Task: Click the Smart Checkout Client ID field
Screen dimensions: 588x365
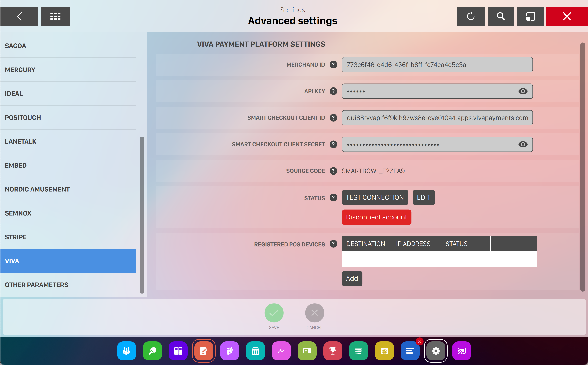Action: click(x=437, y=118)
